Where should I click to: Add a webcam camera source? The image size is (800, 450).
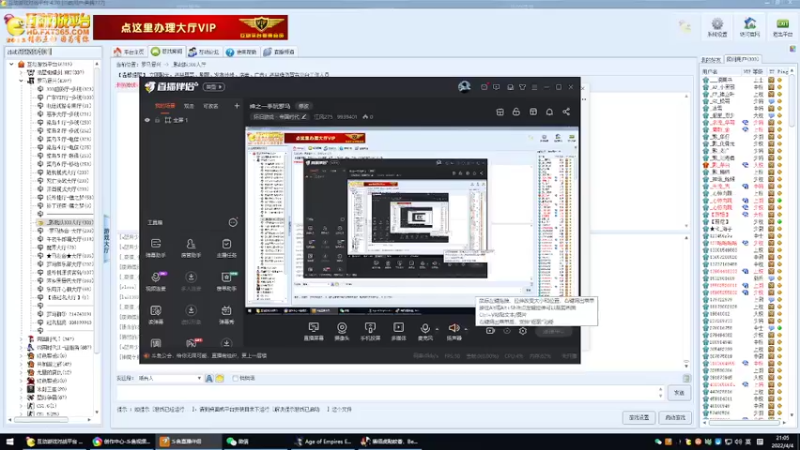click(341, 331)
